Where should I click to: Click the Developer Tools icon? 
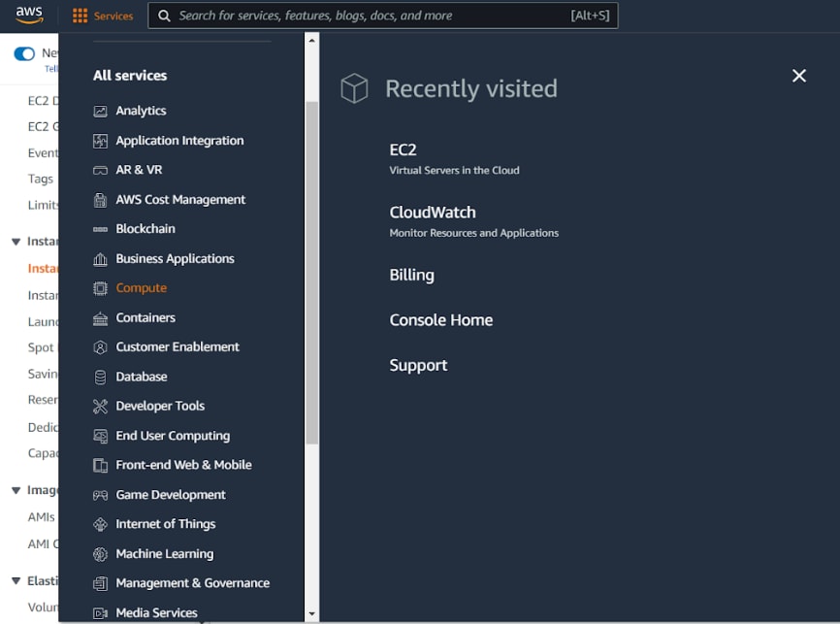point(100,407)
